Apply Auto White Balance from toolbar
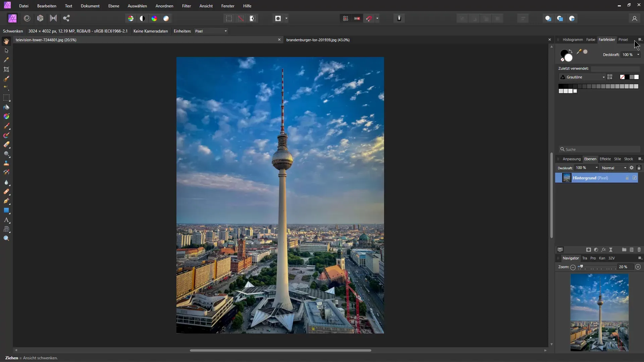This screenshot has width=644, height=362. tap(166, 18)
